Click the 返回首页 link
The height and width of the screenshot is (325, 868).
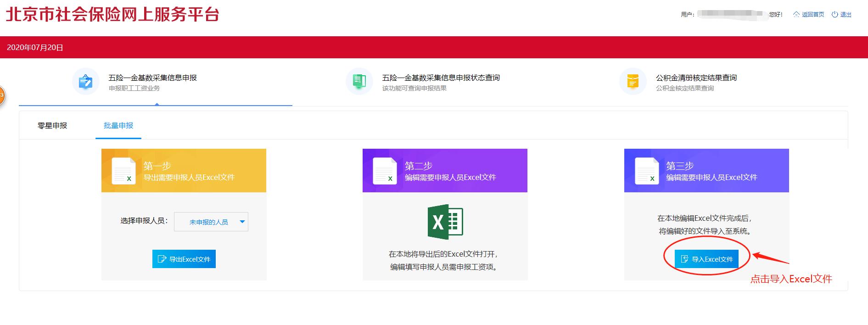[x=813, y=15]
